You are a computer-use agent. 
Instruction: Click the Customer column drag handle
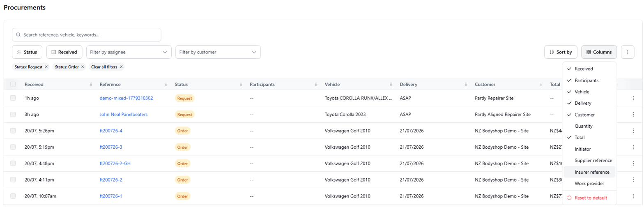pos(541,85)
